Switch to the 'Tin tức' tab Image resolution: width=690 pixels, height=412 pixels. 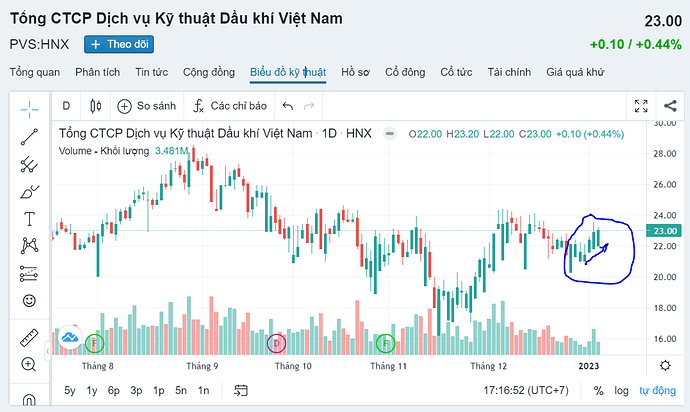(152, 72)
